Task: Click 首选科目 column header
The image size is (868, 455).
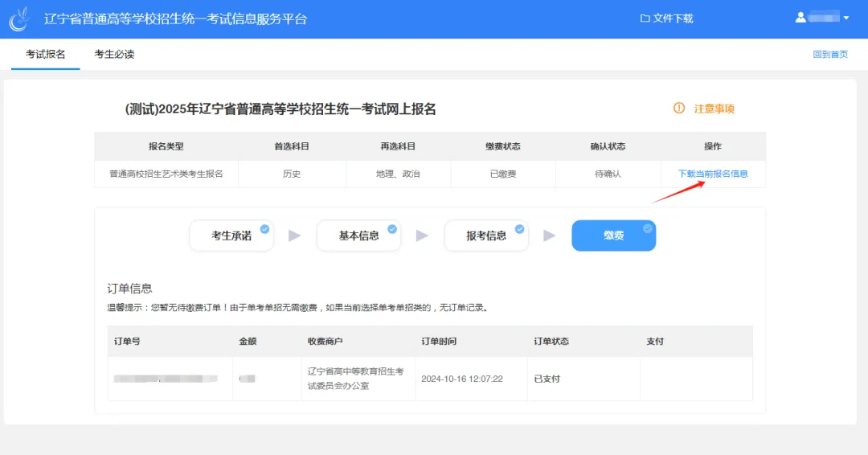Action: point(292,146)
